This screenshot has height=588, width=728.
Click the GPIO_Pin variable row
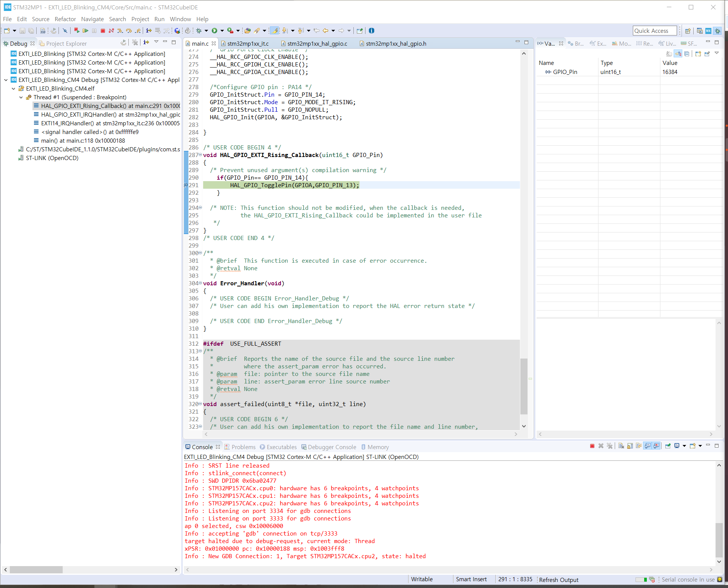coord(629,72)
